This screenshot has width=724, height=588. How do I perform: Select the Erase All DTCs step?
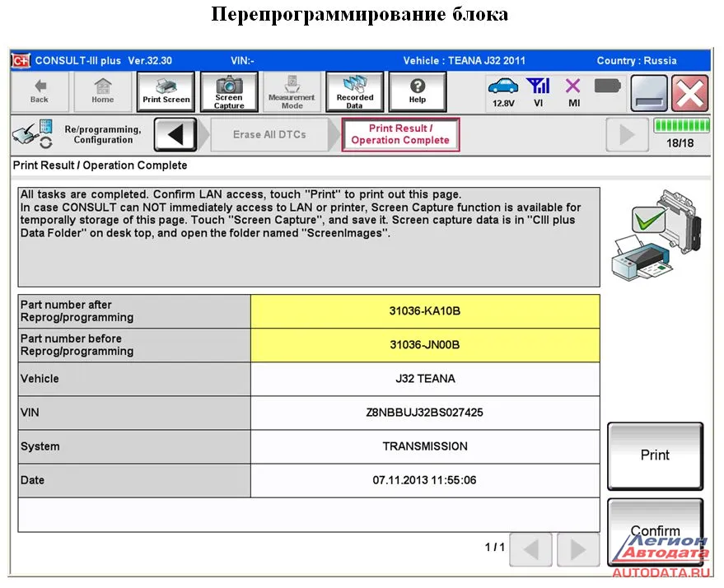pos(269,135)
